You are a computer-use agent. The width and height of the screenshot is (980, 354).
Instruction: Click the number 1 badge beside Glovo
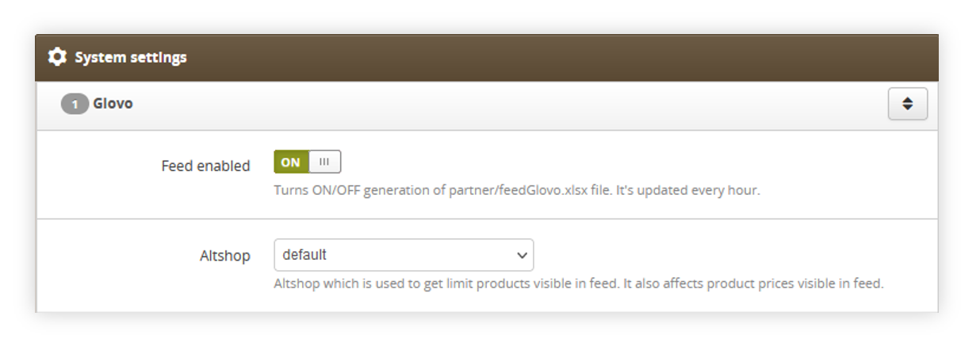tap(75, 104)
